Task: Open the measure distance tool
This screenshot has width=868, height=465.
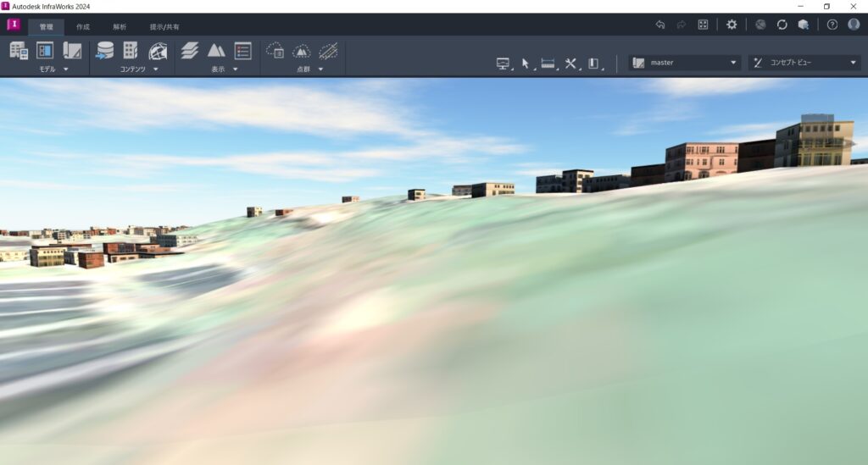Action: pos(548,64)
